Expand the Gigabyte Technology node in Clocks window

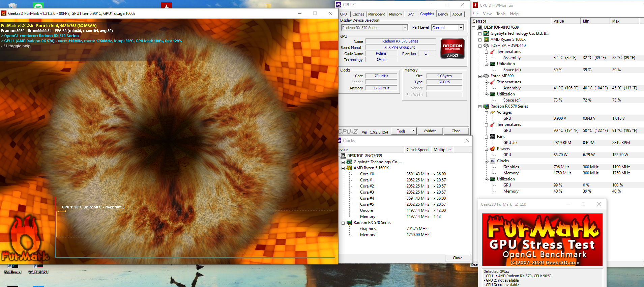pos(343,162)
